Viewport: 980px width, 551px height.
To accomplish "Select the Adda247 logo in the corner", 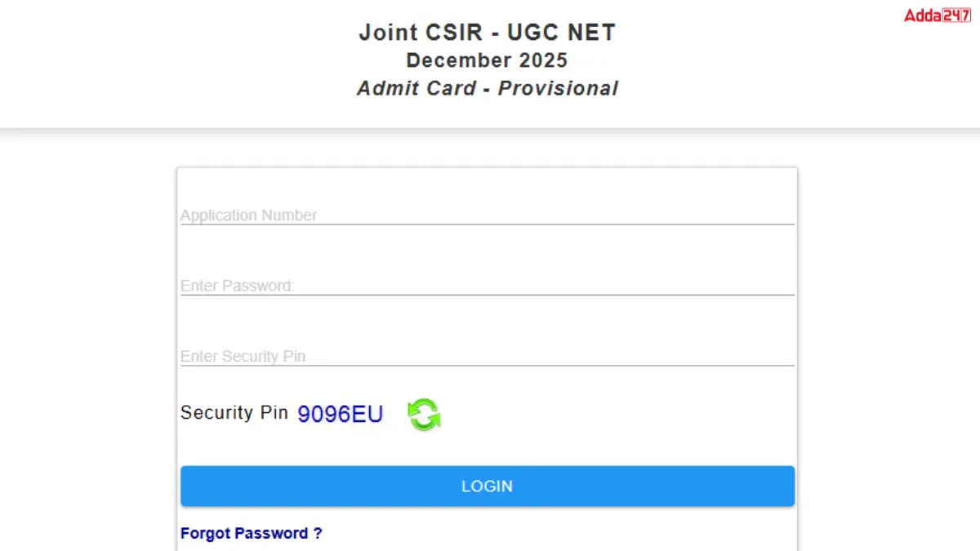I will point(936,15).
